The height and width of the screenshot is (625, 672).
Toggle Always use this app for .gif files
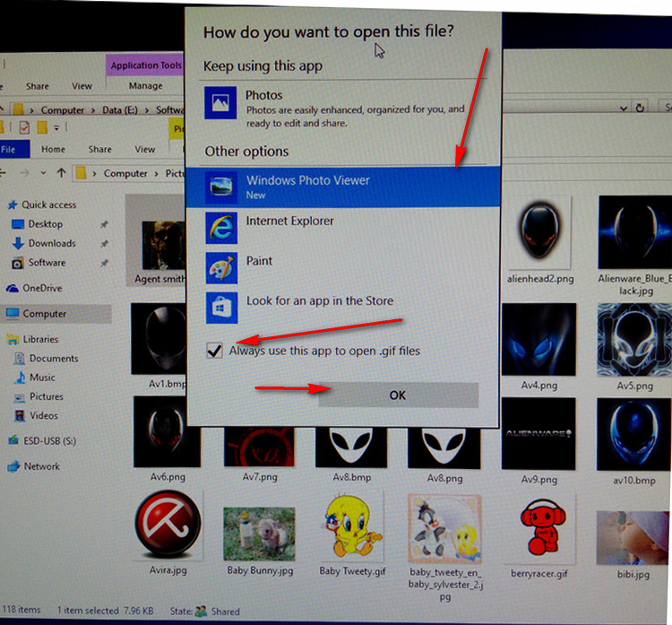[x=214, y=351]
